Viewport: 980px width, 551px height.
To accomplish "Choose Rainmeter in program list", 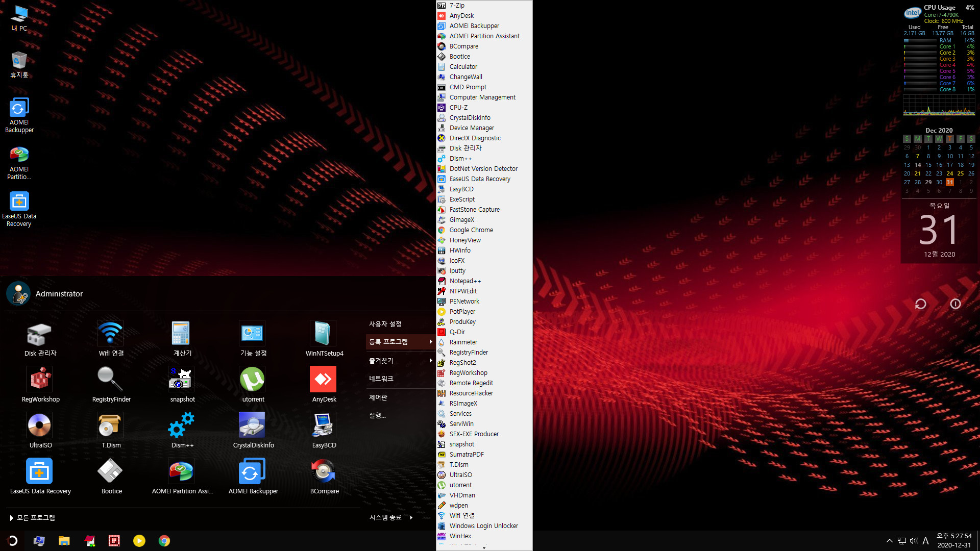I will coord(484,342).
